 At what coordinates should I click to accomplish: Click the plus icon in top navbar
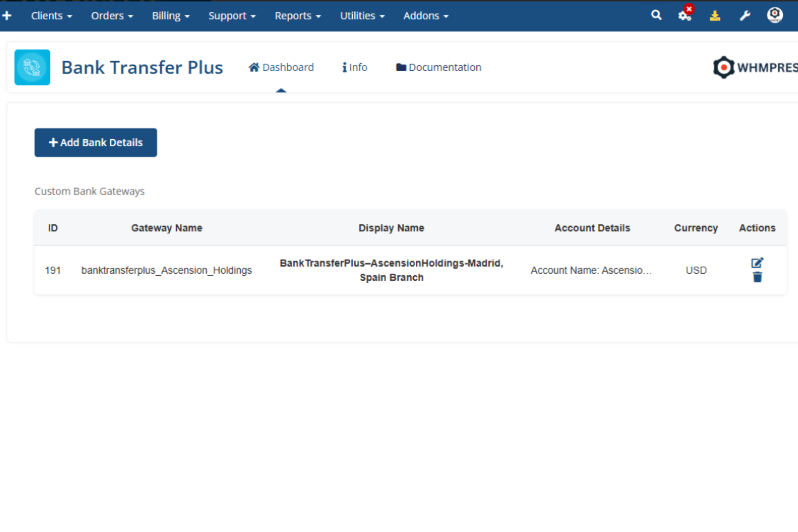tap(7, 16)
